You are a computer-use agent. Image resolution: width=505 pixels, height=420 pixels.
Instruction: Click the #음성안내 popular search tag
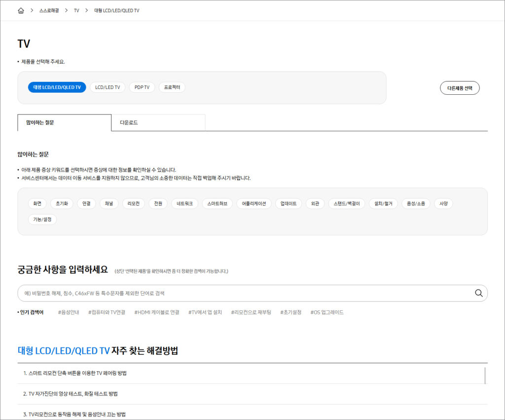pos(69,312)
